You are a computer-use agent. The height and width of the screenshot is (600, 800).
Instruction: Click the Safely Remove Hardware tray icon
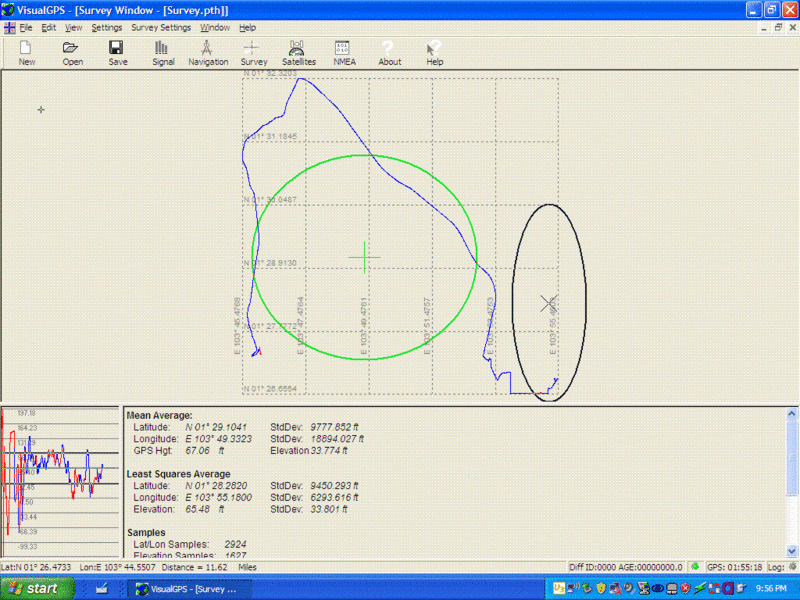pos(587,588)
